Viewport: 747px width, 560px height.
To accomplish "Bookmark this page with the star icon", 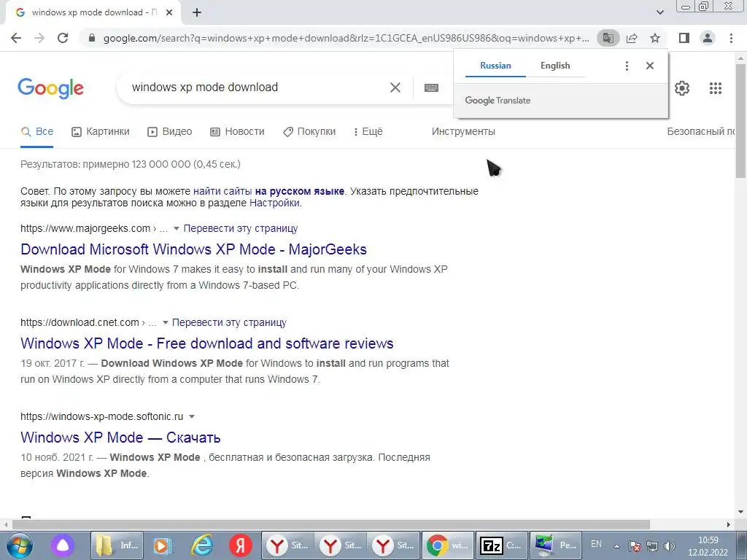I will (655, 38).
